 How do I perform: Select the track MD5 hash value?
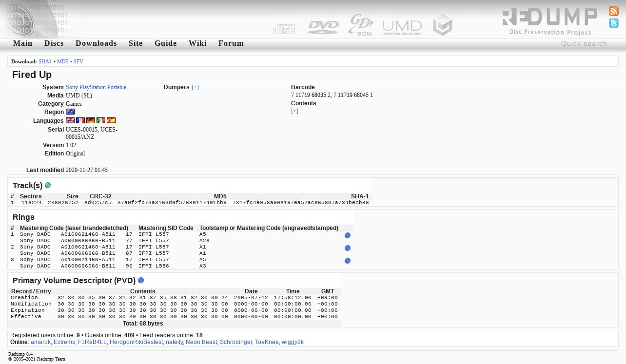point(172,203)
